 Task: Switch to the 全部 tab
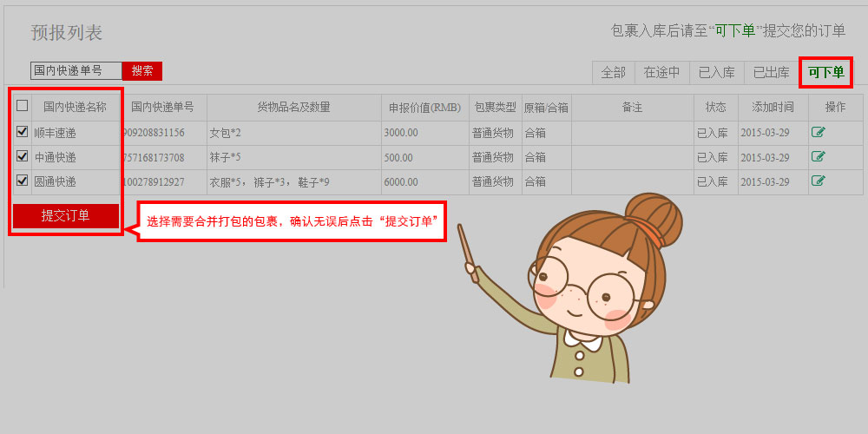(614, 72)
